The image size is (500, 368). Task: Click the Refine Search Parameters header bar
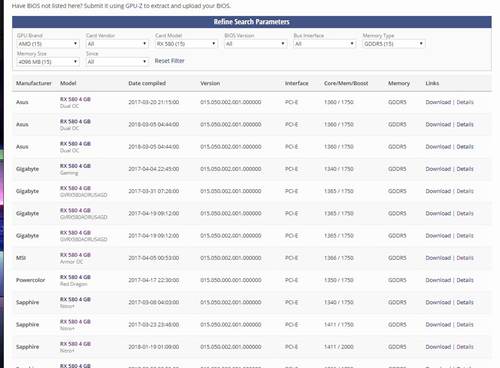click(x=252, y=22)
